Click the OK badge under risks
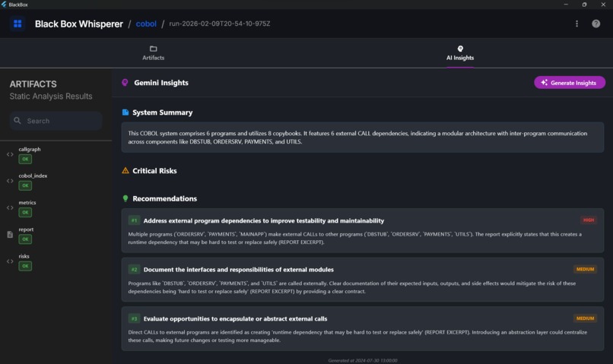Screen dimensions: 613x364 [x=25, y=266]
